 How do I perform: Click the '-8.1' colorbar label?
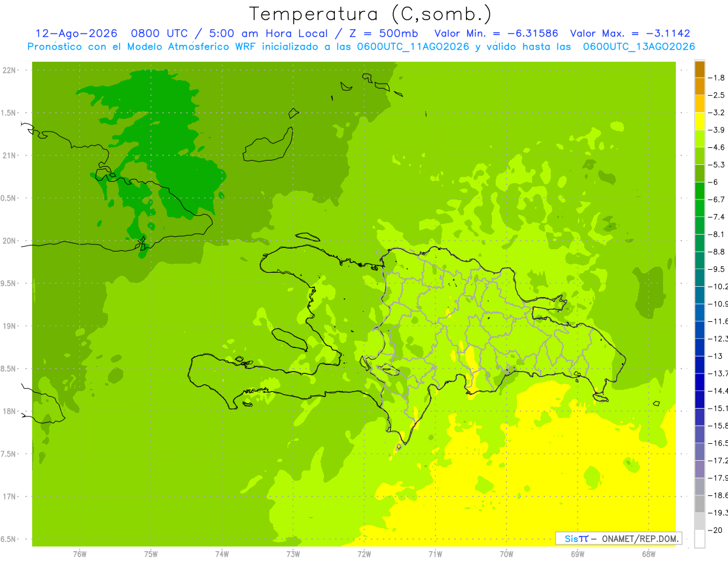[x=718, y=235]
